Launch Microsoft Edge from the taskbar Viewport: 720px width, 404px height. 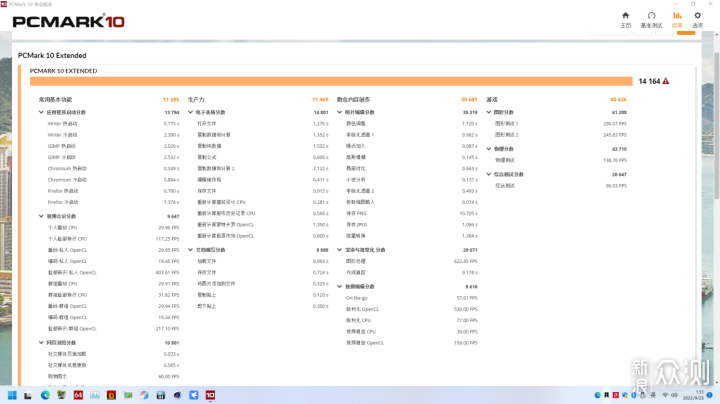click(45, 395)
